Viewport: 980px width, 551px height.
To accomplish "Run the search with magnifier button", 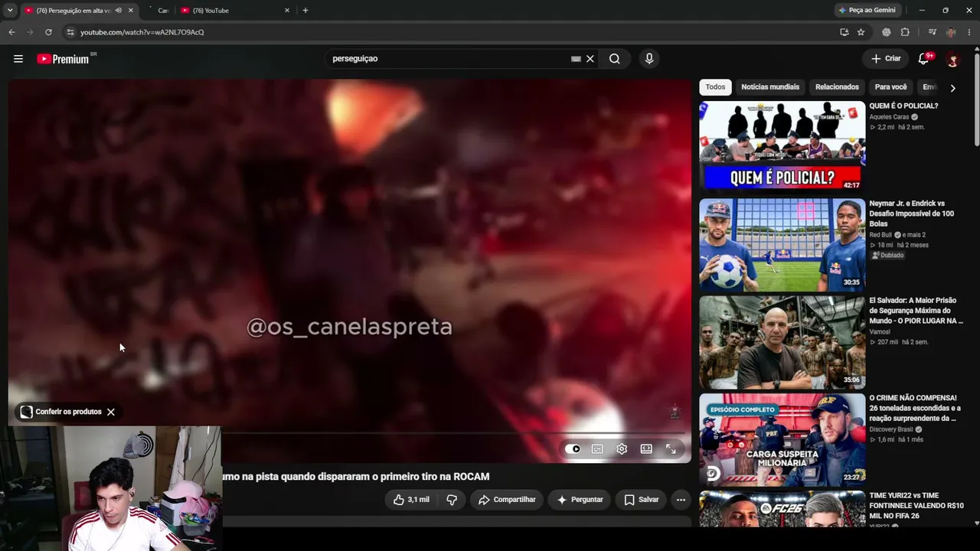I will click(x=615, y=59).
